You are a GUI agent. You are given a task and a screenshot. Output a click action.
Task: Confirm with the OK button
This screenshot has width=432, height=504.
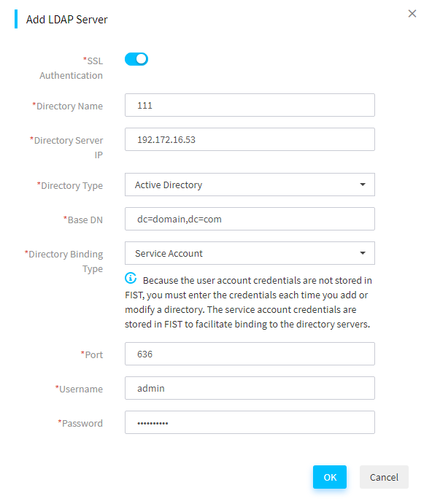(330, 477)
